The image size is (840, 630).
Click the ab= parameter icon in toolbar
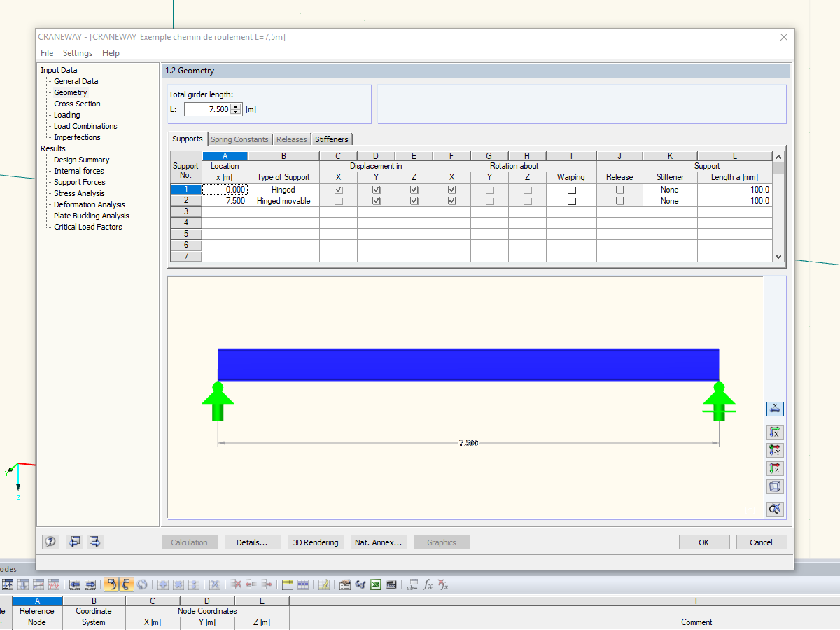pos(412,584)
